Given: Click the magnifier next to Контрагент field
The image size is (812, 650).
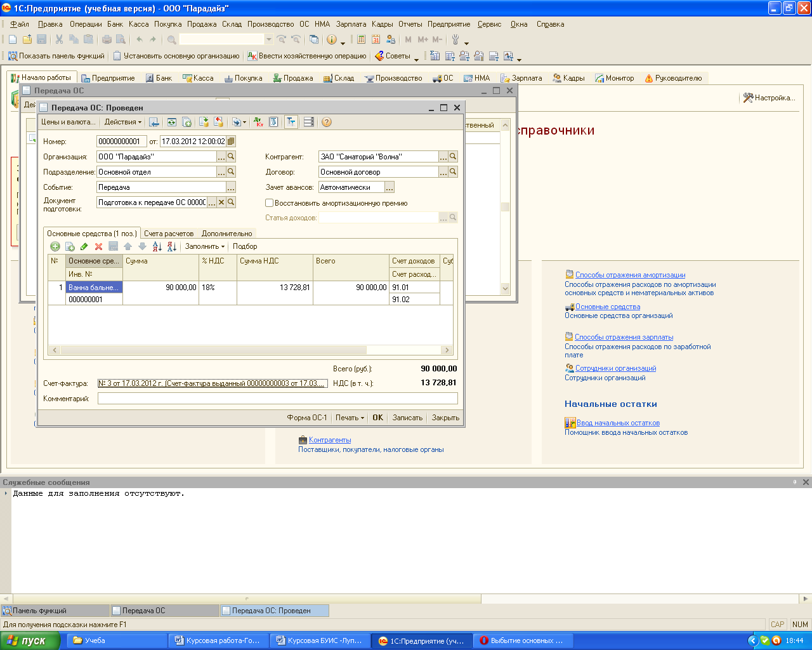Looking at the screenshot, I should pos(453,156).
